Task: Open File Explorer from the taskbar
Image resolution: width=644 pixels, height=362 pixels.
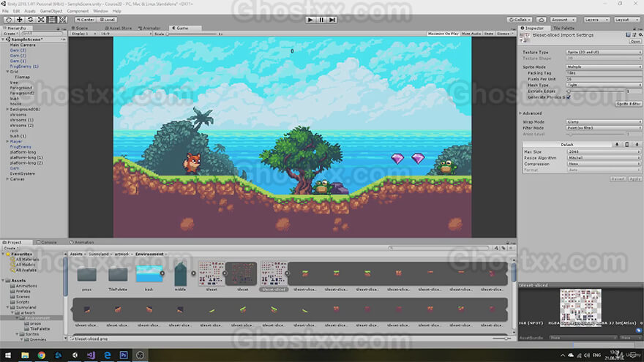Action: [25, 355]
